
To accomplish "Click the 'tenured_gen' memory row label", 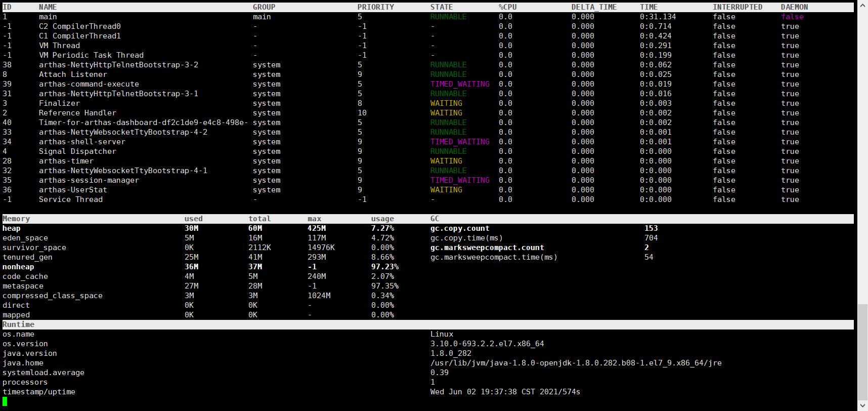I will pos(27,257).
